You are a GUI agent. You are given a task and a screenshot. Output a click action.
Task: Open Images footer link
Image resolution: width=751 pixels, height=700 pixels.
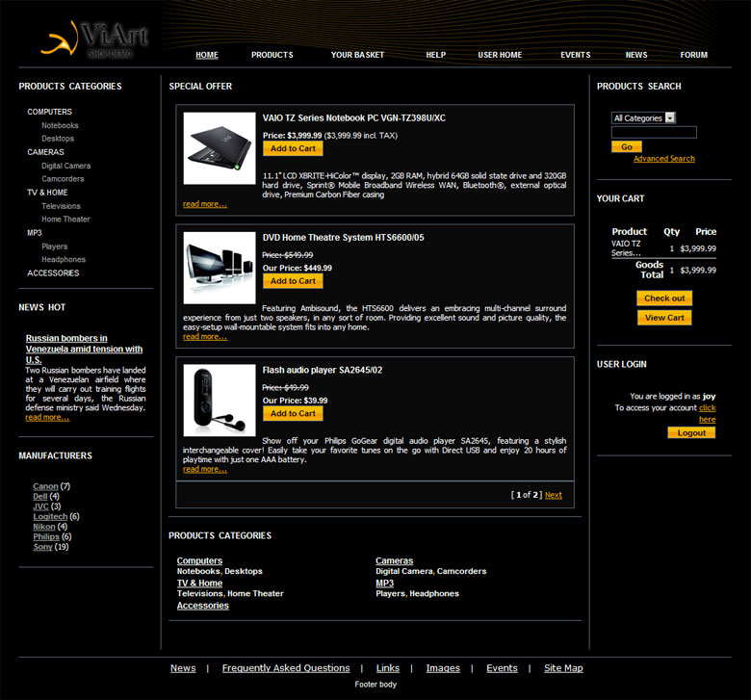443,668
